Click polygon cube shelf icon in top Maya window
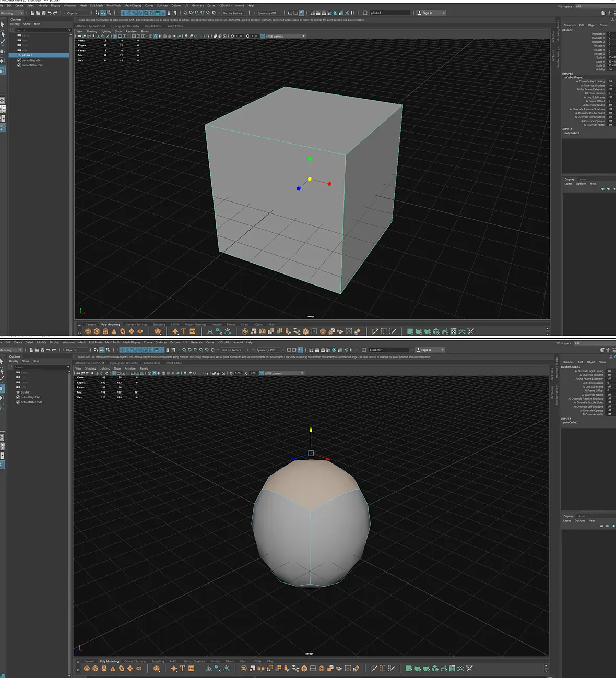This screenshot has height=678, width=616. pyautogui.click(x=97, y=331)
